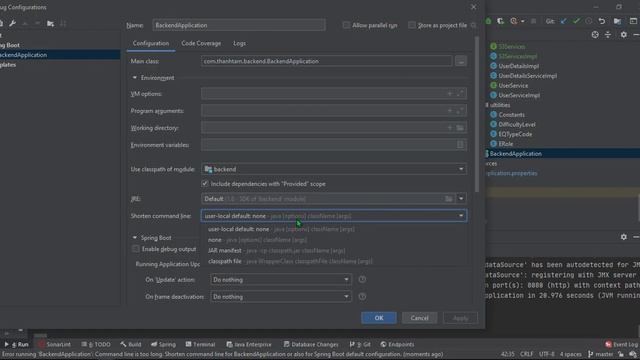Open Edit templates wrench icon in dialog toolbar

[13, 24]
